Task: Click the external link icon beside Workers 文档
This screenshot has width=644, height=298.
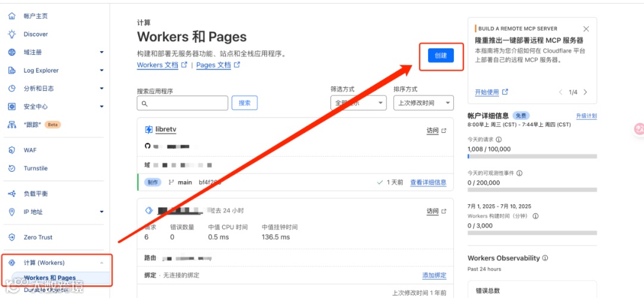Action: coord(184,65)
